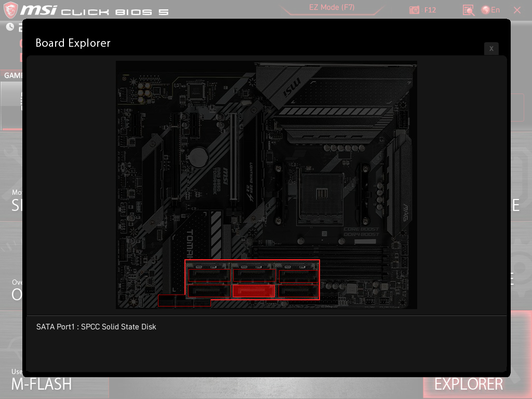The width and height of the screenshot is (532, 399).
Task: Exit the BIOS with the top-right X
Action: (x=517, y=10)
